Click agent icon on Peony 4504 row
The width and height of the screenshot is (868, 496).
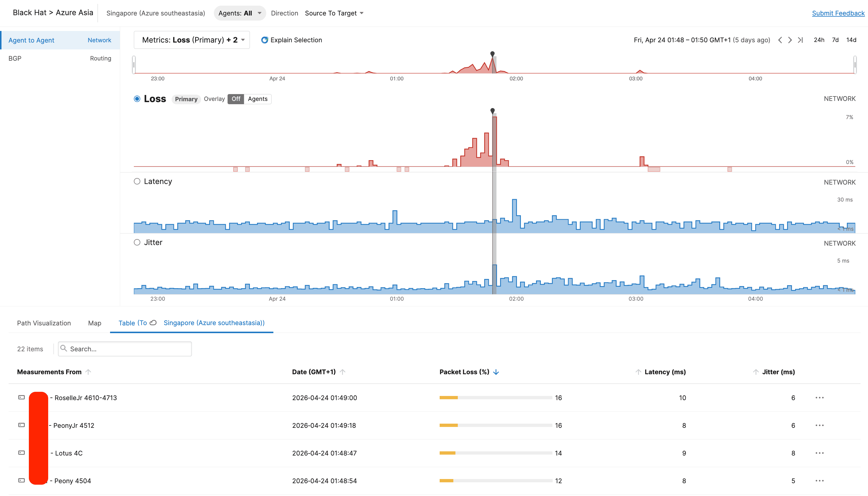click(21, 480)
